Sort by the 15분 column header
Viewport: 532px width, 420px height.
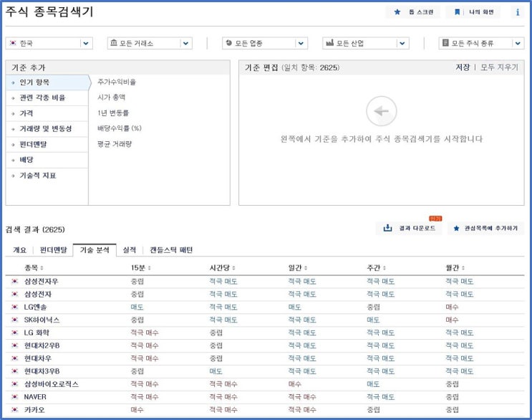point(141,268)
